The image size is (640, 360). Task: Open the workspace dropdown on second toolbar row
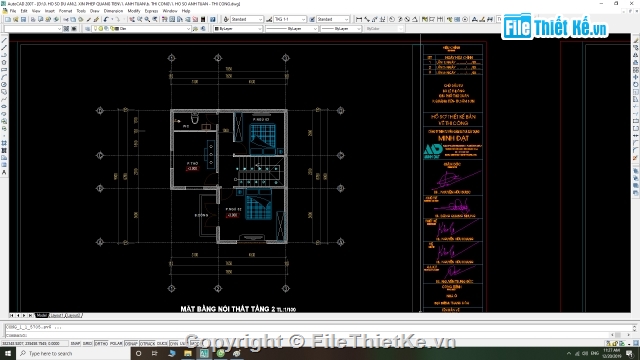[33, 29]
